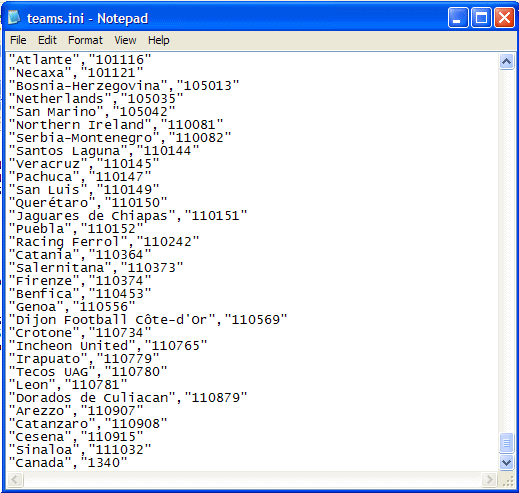Click the "Canada","1340" line

pos(68,463)
